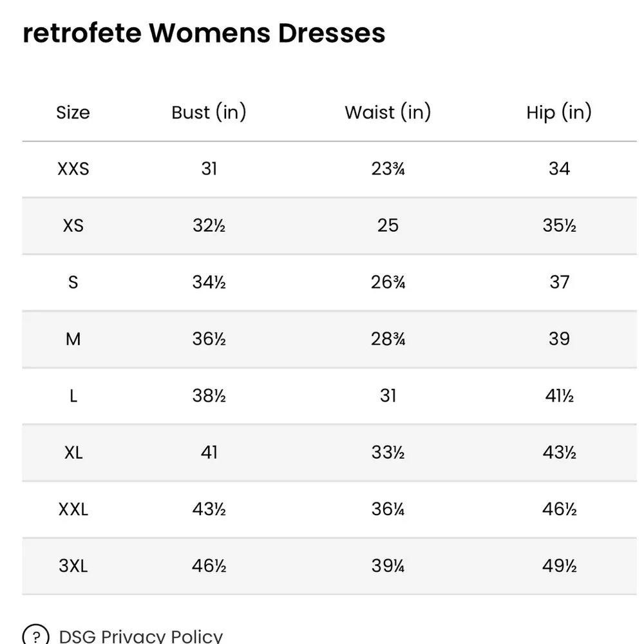The width and height of the screenshot is (644, 644).
Task: Click the 3XL hip value 49½
Action: 559,566
